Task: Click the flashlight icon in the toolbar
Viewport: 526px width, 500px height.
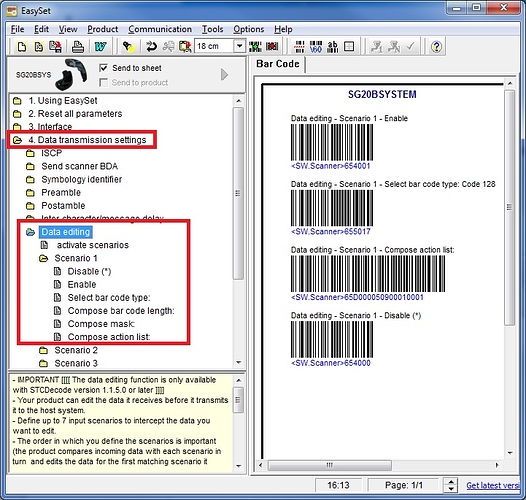Action: [128, 47]
